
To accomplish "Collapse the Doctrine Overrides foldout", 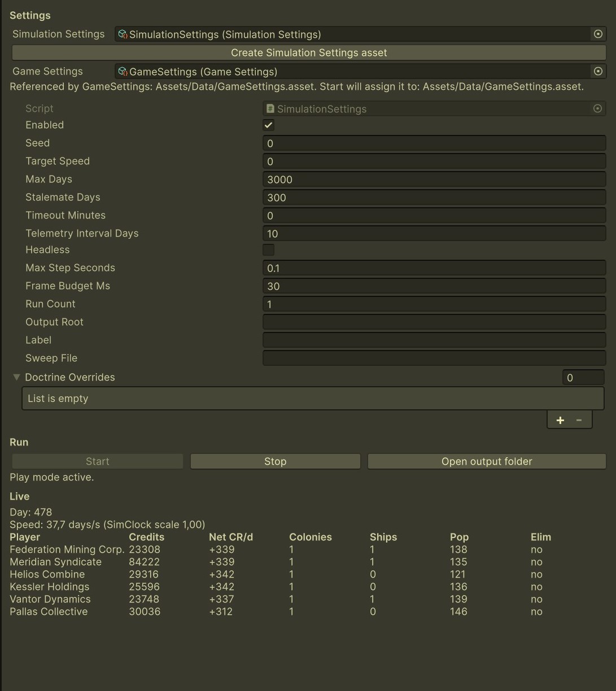I will 17,377.
